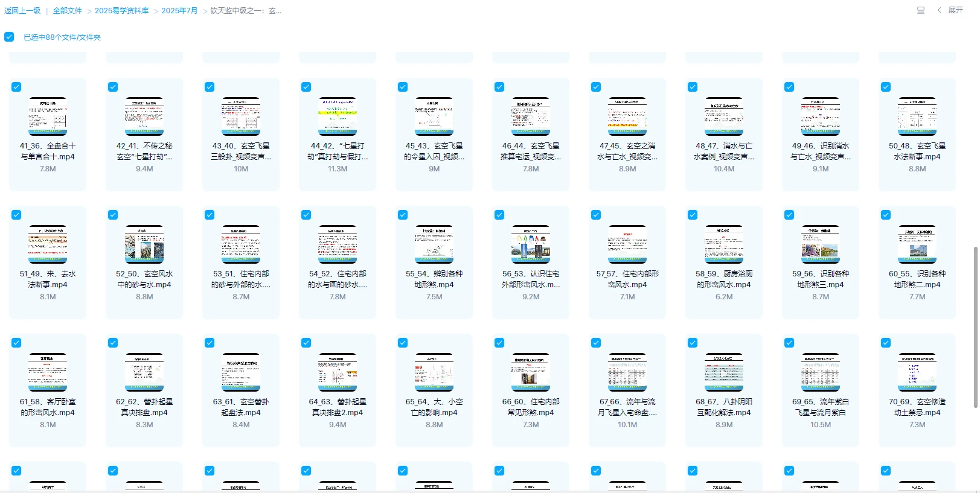The width and height of the screenshot is (980, 493).
Task: Click filename 56_53、认识住宅外部形峦风水
Action: tap(531, 279)
